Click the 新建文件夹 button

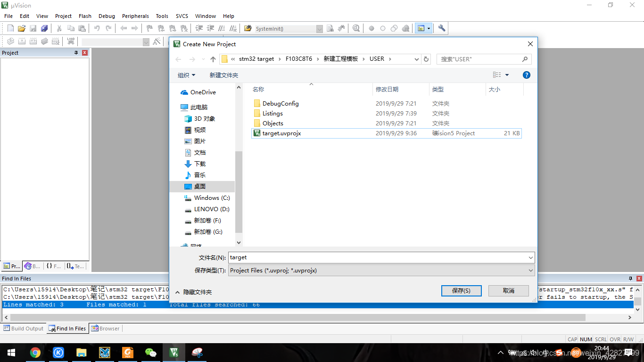224,75
